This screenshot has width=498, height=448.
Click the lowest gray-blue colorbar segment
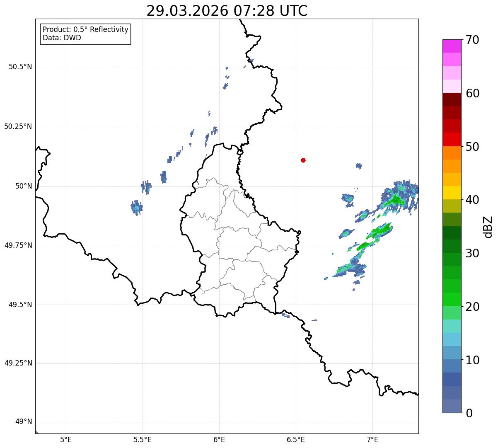click(452, 406)
